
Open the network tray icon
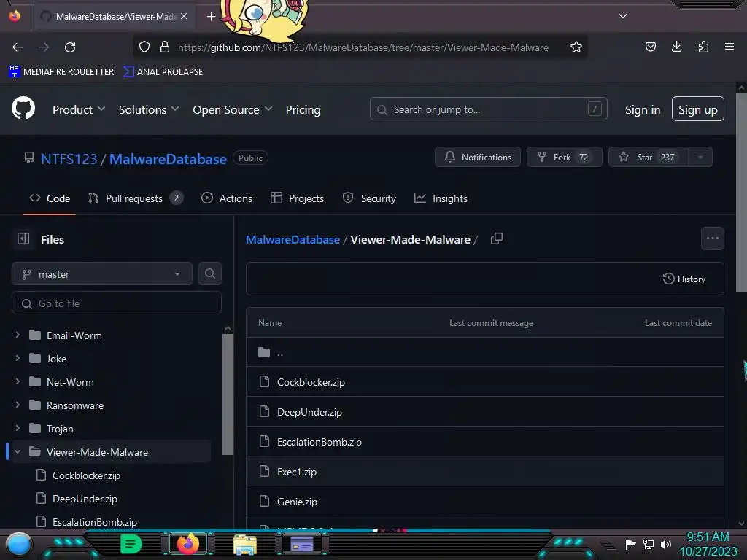pos(648,544)
